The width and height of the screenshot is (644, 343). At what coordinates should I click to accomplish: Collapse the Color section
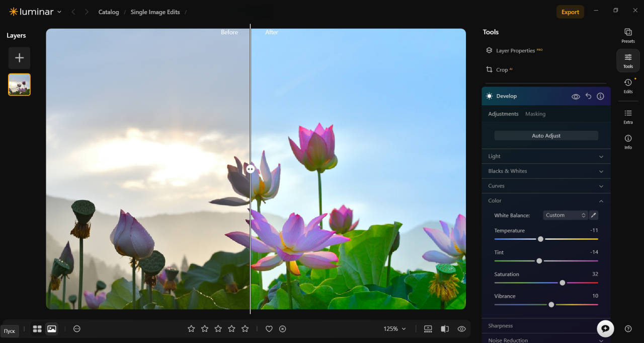pos(546,200)
